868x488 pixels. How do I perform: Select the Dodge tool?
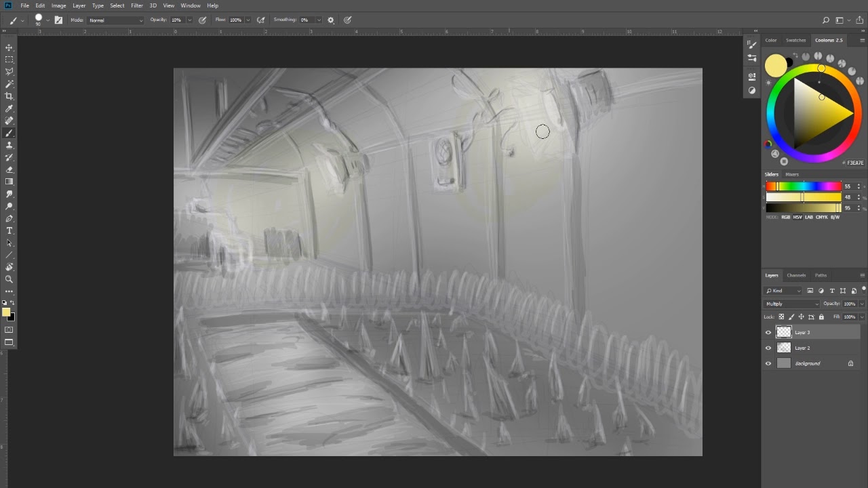click(x=9, y=206)
